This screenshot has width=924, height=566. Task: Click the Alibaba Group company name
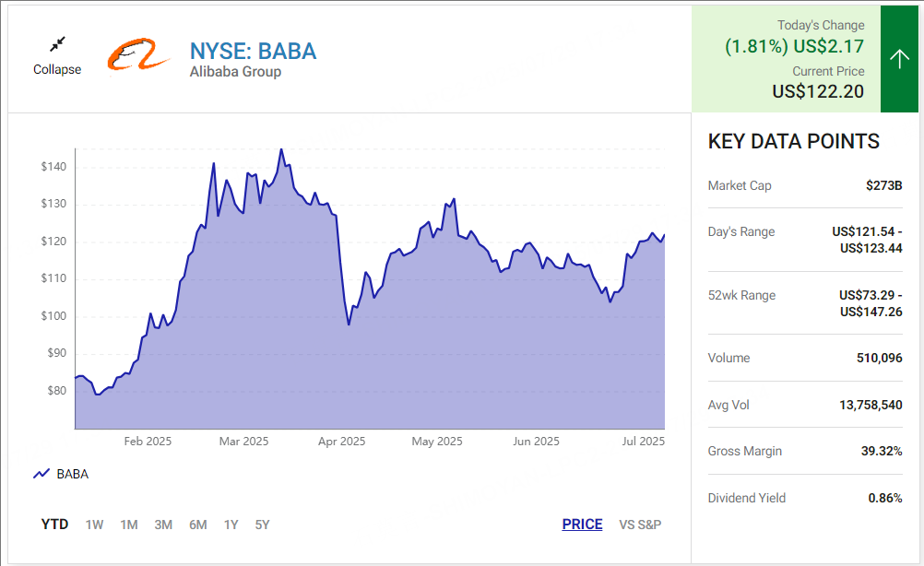(235, 72)
